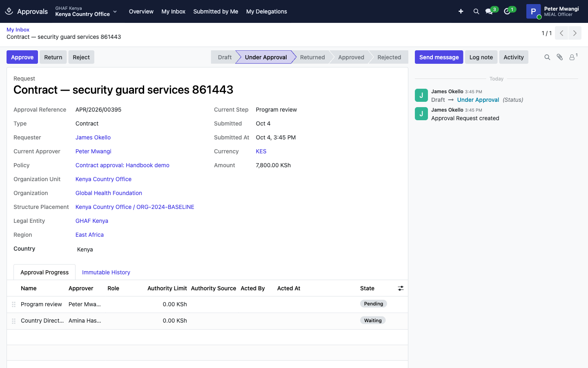
Task: Open the quick-create plus icon
Action: point(461,11)
